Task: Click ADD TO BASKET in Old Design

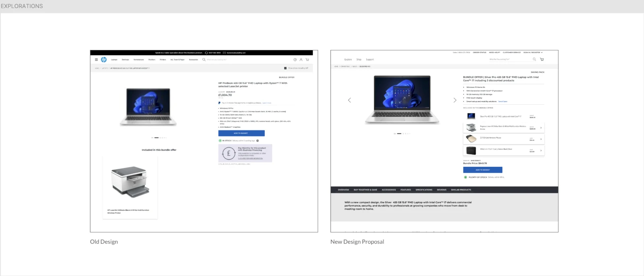Action: click(242, 133)
